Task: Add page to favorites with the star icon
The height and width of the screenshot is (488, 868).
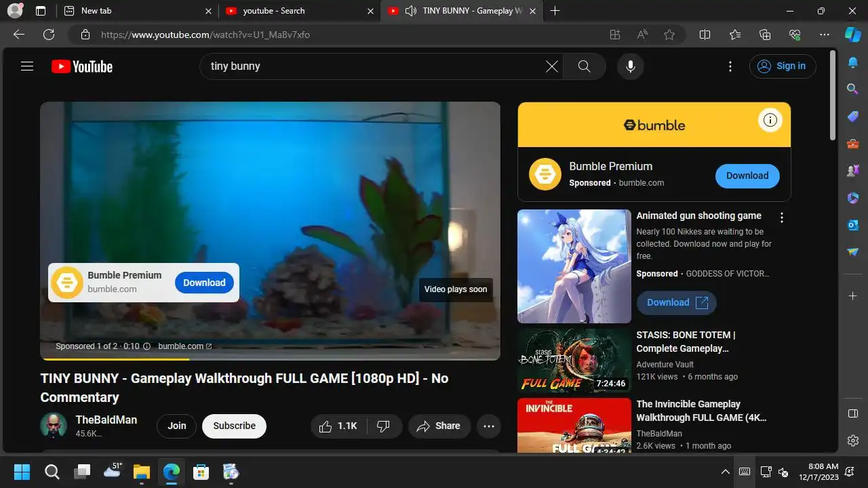Action: point(669,35)
